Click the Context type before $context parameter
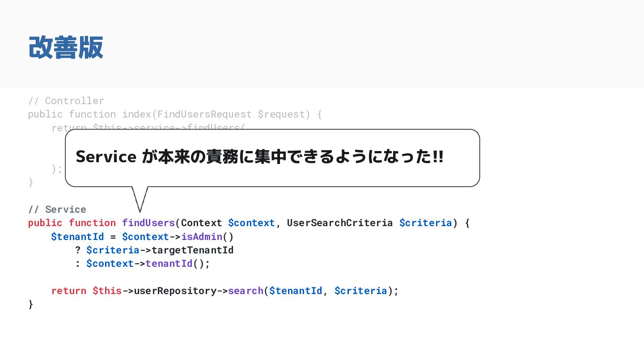The height and width of the screenshot is (362, 644). (x=202, y=223)
